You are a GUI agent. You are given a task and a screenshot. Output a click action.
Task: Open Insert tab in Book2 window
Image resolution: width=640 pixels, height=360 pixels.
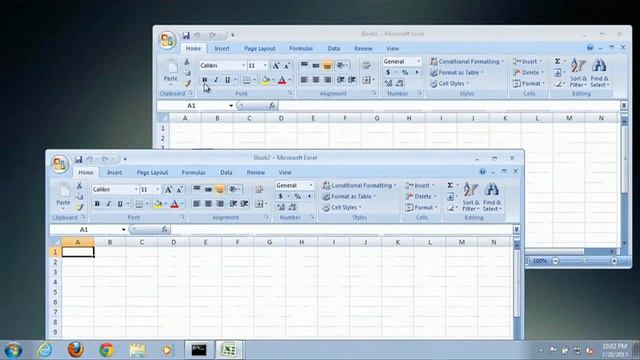(x=114, y=172)
